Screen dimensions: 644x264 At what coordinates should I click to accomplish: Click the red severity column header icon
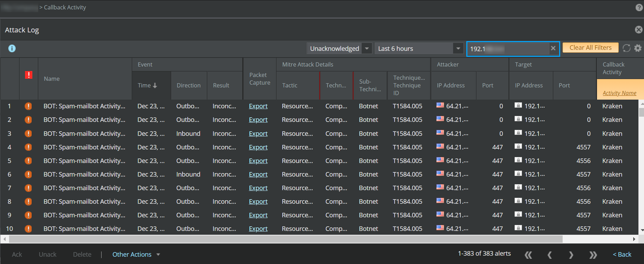click(29, 75)
